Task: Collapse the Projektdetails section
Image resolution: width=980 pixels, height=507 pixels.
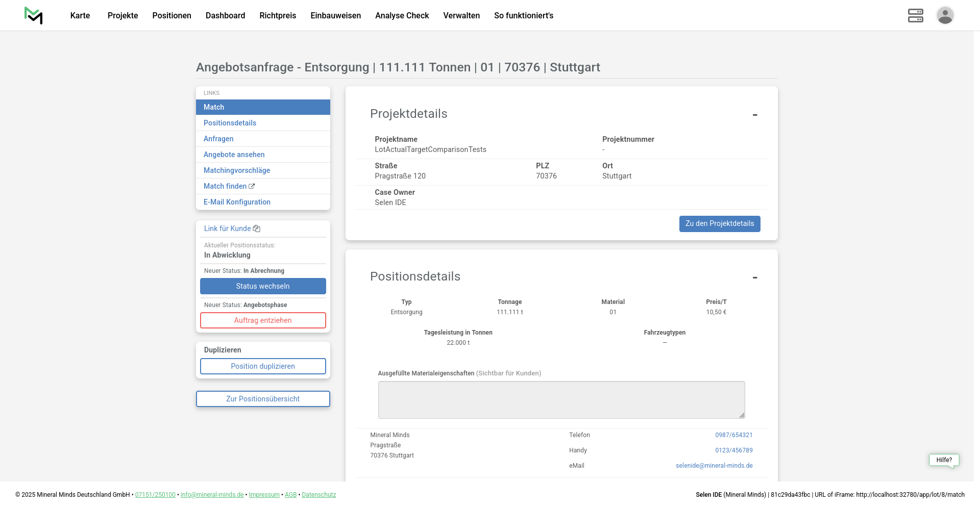Action: pyautogui.click(x=754, y=115)
